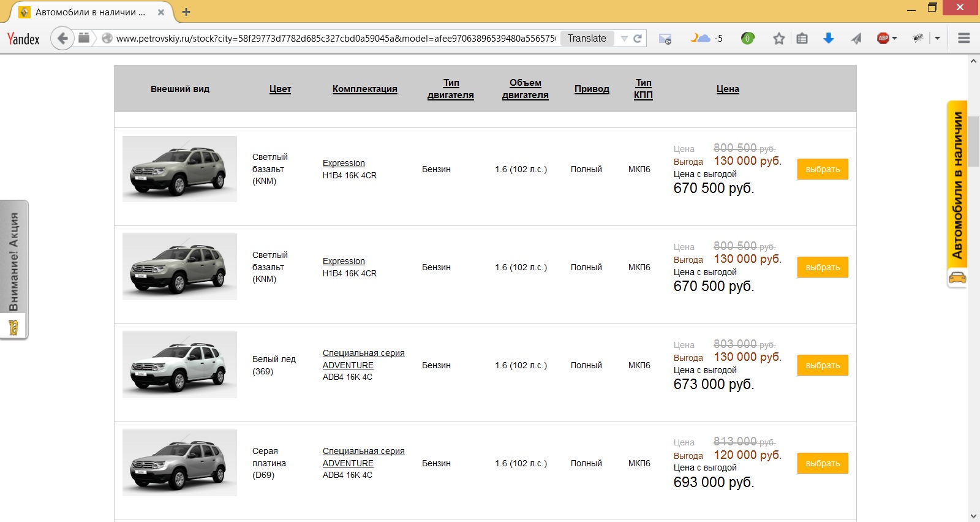Screen dimensions: 980x522
Task: Bookmark page with the star icon
Action: (778, 39)
